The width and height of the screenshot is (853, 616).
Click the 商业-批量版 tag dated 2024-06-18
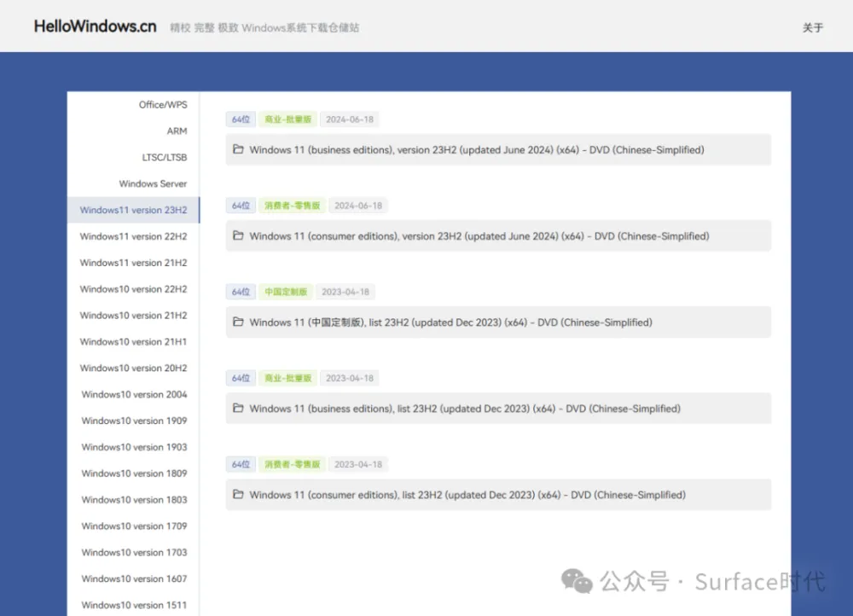[x=287, y=119]
